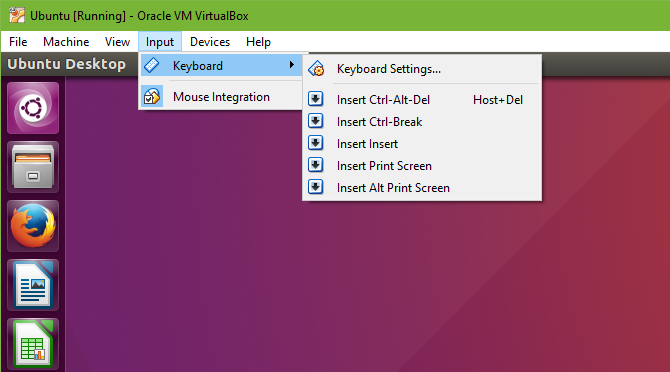The height and width of the screenshot is (372, 670).
Task: Choose Insert Print Screen
Action: click(422, 166)
